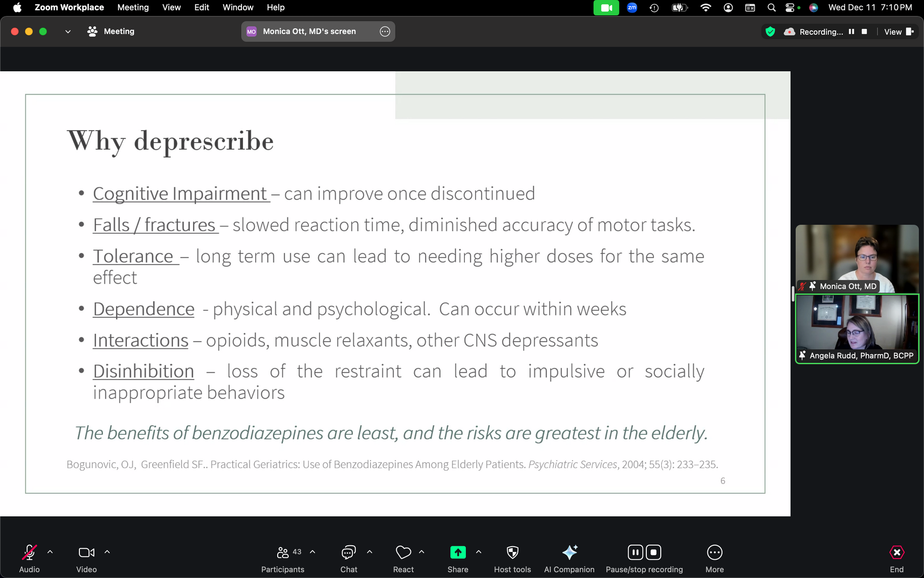924x578 pixels.
Task: Pause the recording in bottom toolbar
Action: click(635, 552)
